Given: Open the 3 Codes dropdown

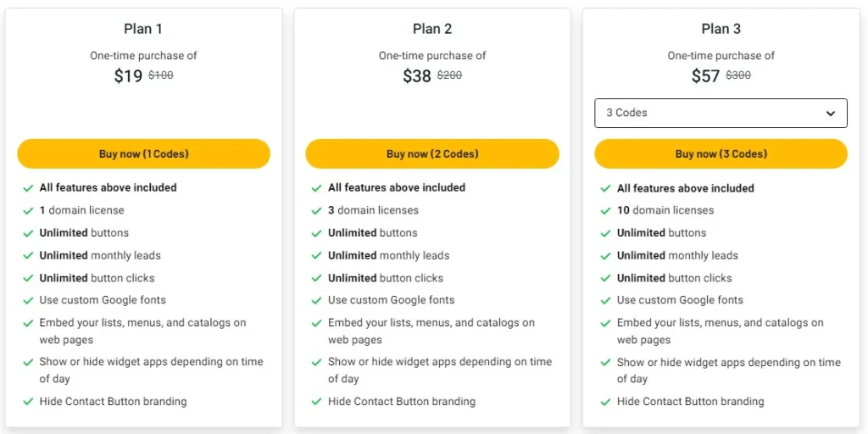Looking at the screenshot, I should [x=721, y=113].
